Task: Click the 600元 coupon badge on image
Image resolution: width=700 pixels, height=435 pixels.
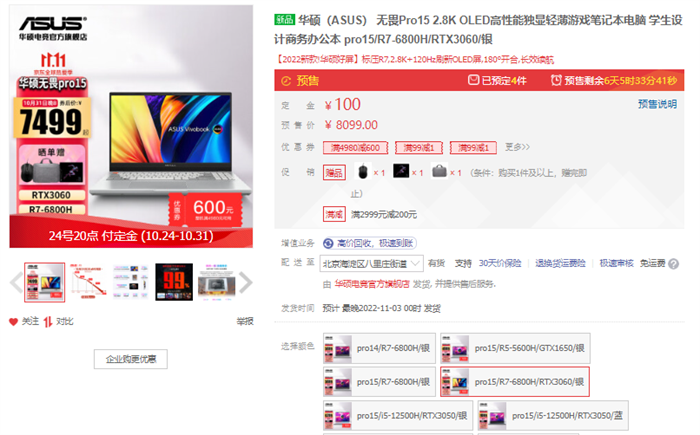Action: 206,209
